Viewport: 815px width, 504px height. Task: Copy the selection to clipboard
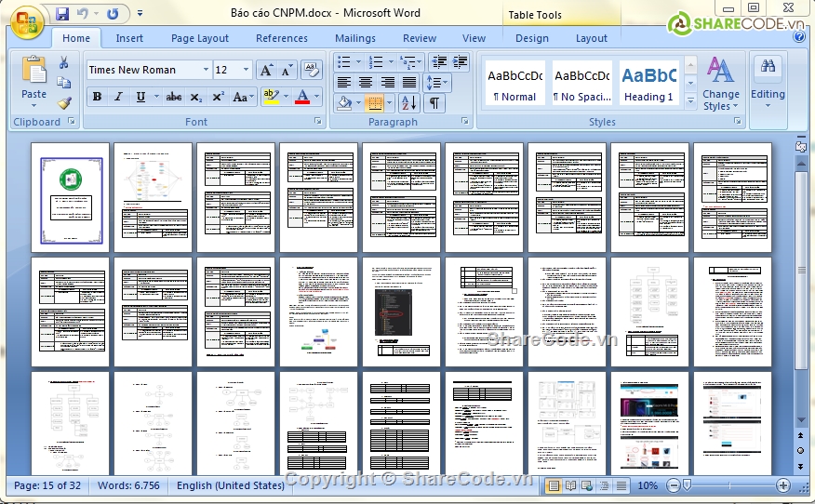click(x=64, y=83)
